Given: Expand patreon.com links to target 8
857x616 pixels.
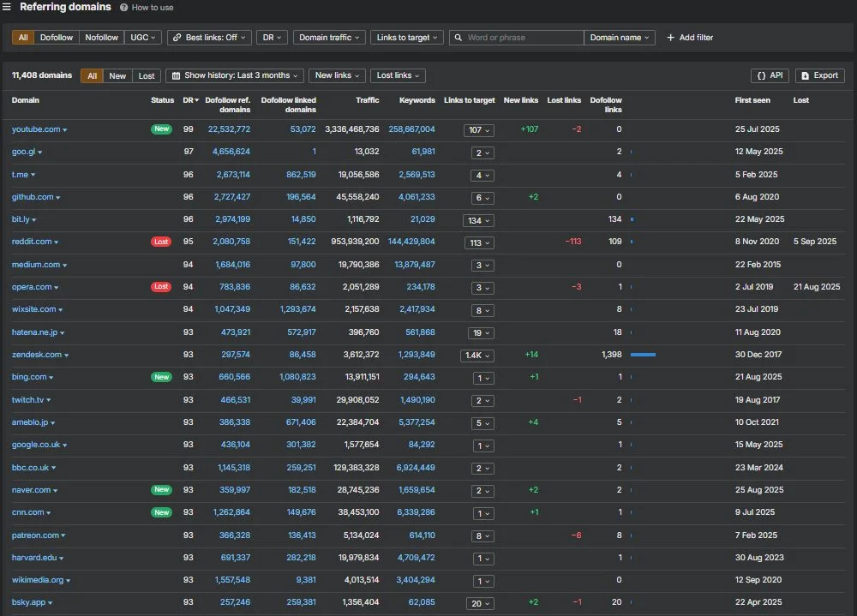Looking at the screenshot, I should [x=482, y=536].
